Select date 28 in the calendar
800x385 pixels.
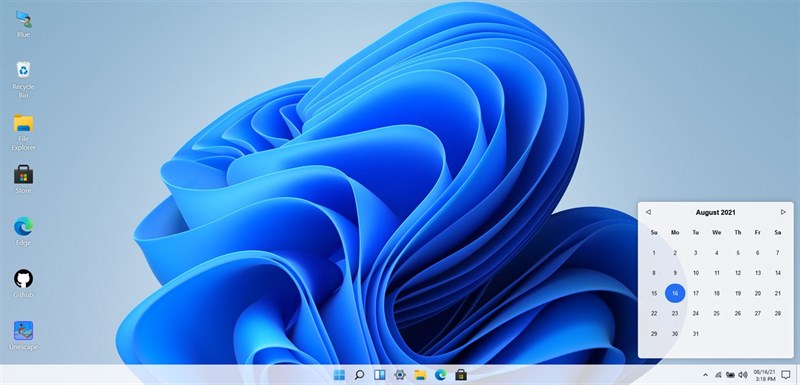point(778,314)
